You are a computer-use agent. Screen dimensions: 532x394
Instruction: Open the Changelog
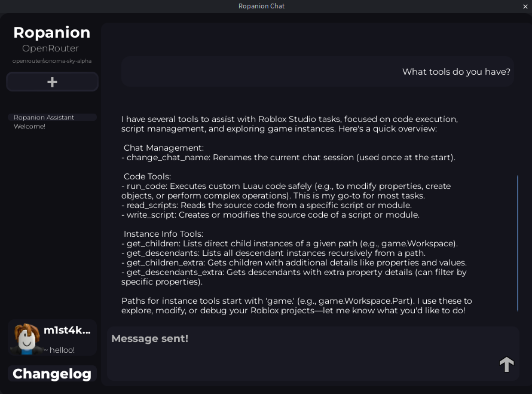pyautogui.click(x=52, y=374)
